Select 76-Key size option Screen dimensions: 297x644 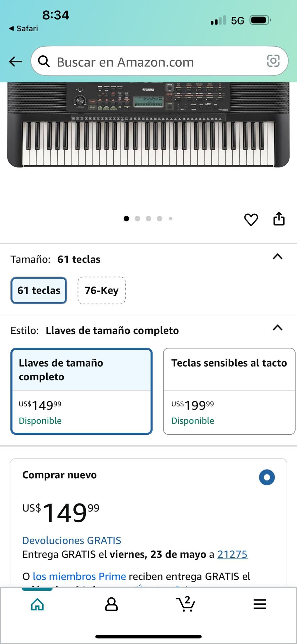(x=102, y=290)
